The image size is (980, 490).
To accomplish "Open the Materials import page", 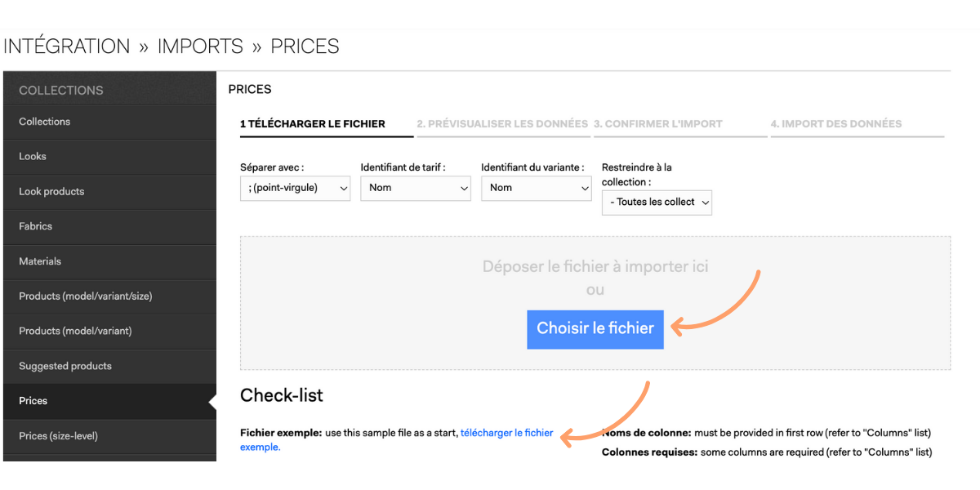I will [109, 261].
